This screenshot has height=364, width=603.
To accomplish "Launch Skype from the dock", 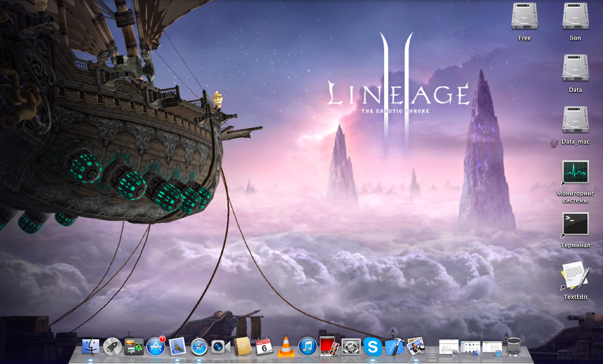I will 373,347.
